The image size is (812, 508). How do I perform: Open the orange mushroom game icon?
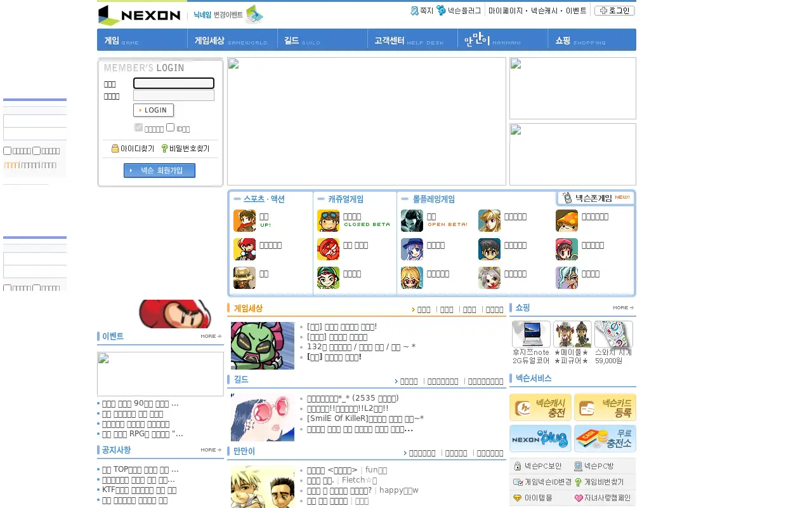566,220
